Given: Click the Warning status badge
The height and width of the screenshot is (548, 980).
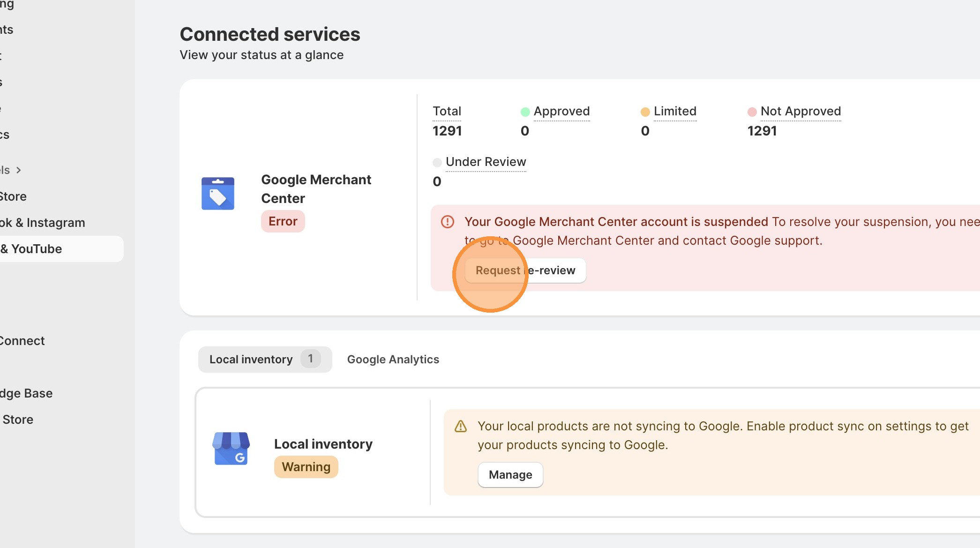Looking at the screenshot, I should click(x=306, y=467).
